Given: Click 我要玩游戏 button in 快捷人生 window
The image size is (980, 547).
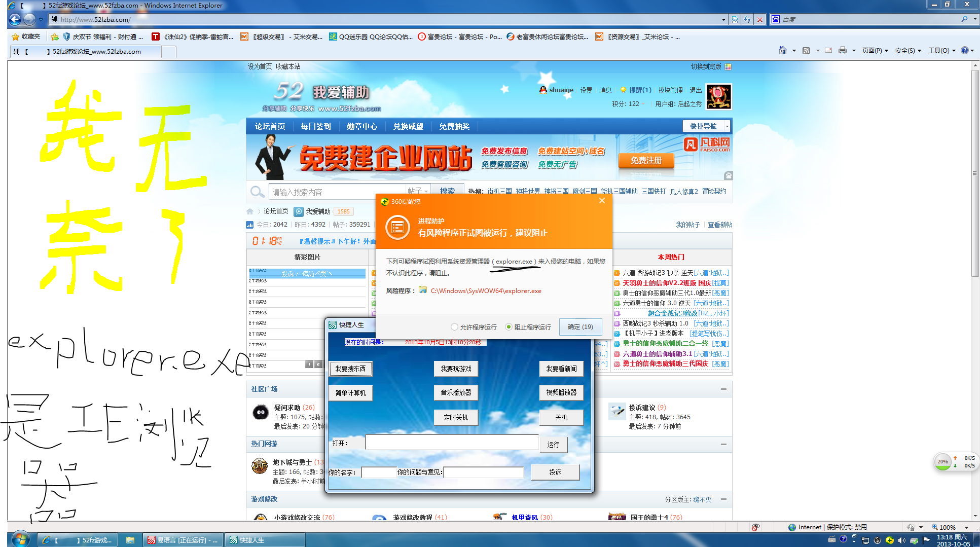Looking at the screenshot, I should click(x=456, y=369).
